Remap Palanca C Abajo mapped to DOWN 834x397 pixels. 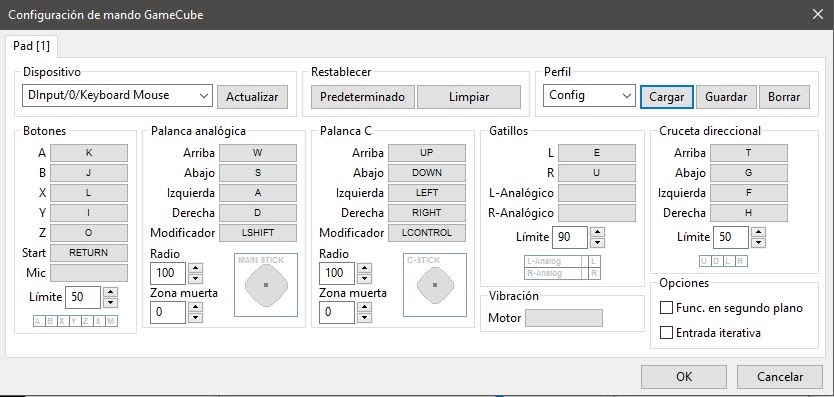click(427, 173)
